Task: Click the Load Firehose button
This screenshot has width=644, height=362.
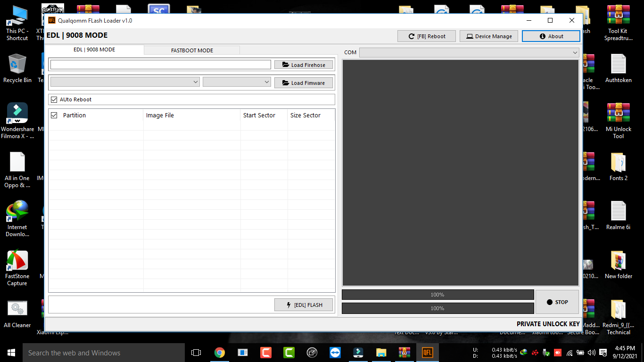Action: 304,65
